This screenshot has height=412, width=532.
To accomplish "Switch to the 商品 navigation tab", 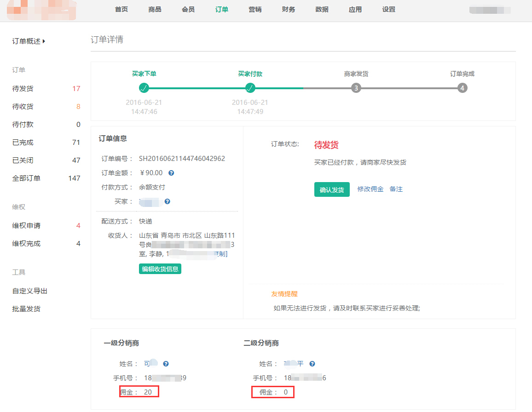I will pyautogui.click(x=155, y=10).
